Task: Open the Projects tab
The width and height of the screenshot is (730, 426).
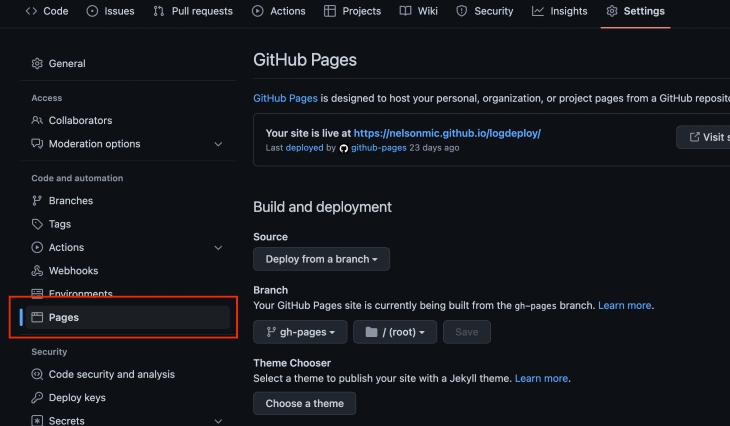Action: point(352,11)
